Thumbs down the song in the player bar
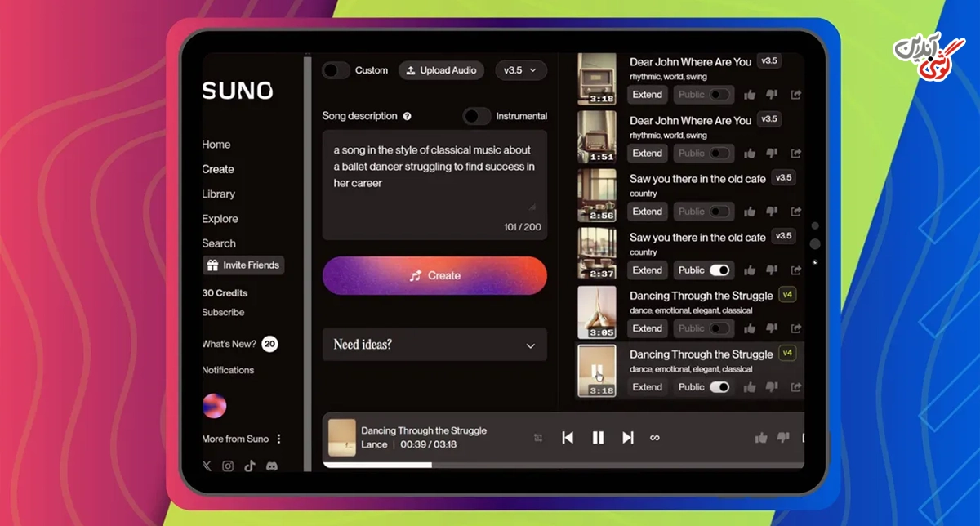Image resolution: width=980 pixels, height=526 pixels. 783,438
